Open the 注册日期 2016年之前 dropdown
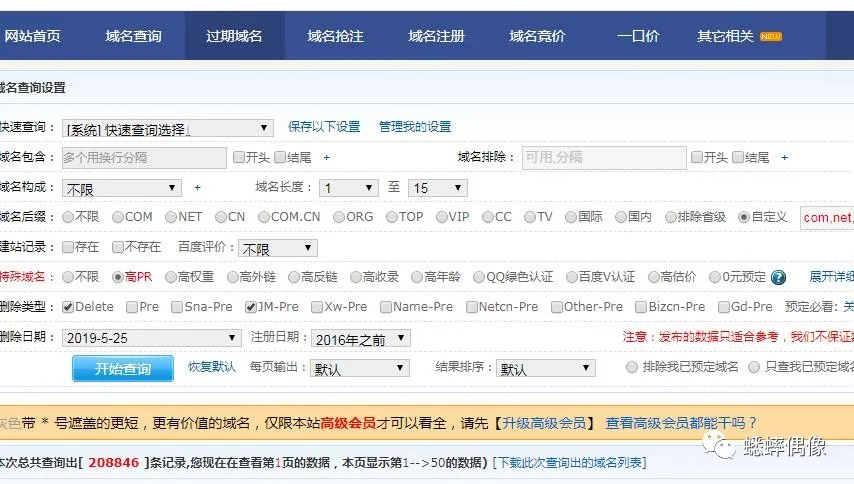854x484 pixels. point(361,339)
